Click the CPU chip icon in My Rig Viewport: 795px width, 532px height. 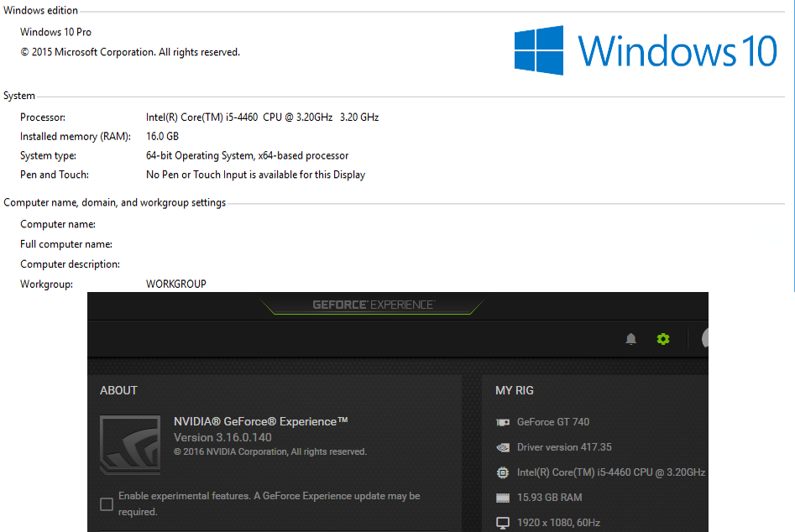coord(503,472)
